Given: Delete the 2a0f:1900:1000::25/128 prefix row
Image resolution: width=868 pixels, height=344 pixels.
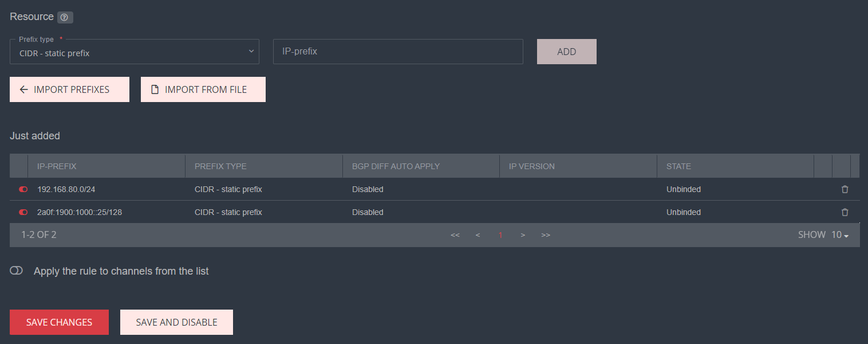Looking at the screenshot, I should pyautogui.click(x=845, y=212).
